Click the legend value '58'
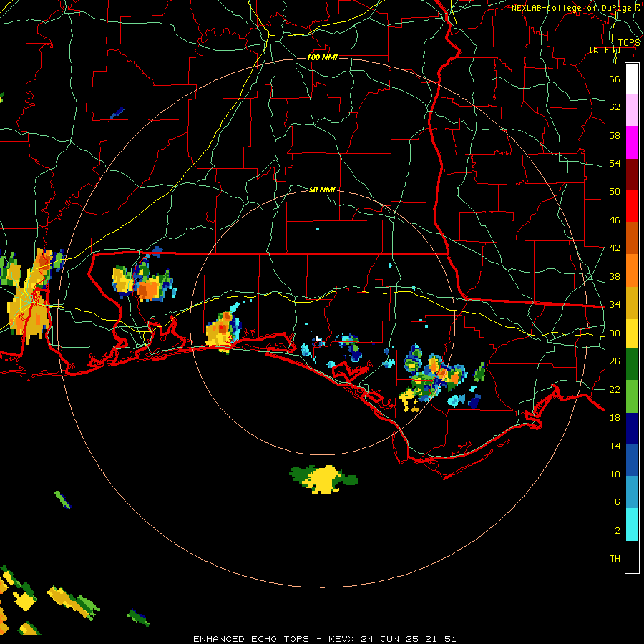 pyautogui.click(x=615, y=135)
